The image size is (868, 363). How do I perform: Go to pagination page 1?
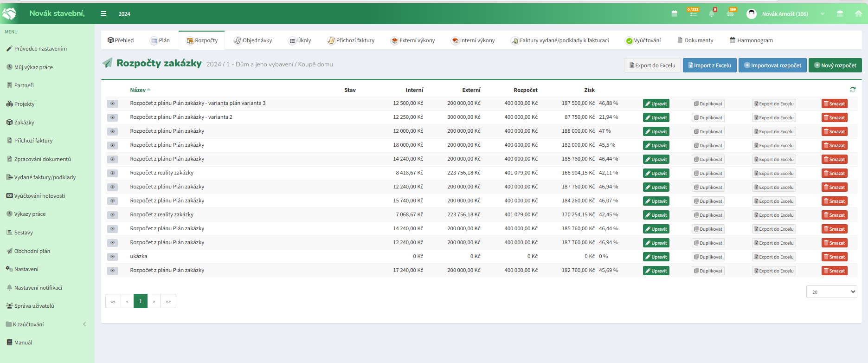pyautogui.click(x=141, y=301)
